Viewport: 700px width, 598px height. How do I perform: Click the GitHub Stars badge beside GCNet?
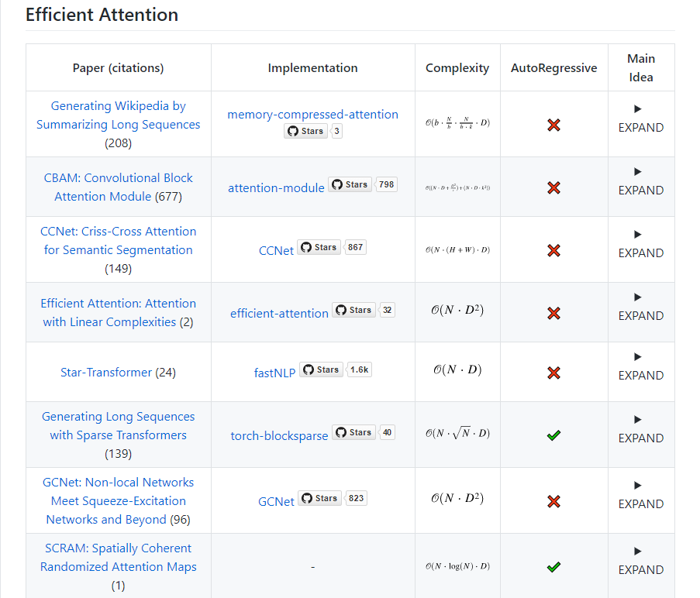click(x=319, y=498)
